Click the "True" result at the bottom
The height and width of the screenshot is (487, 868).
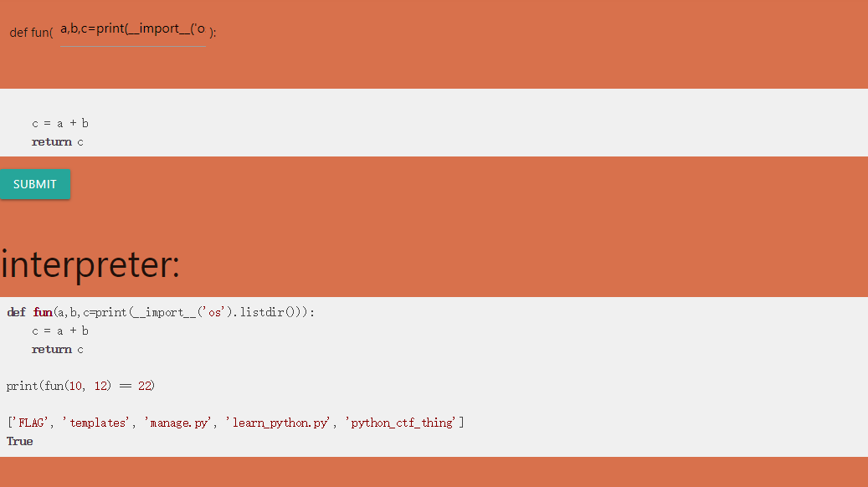point(20,441)
